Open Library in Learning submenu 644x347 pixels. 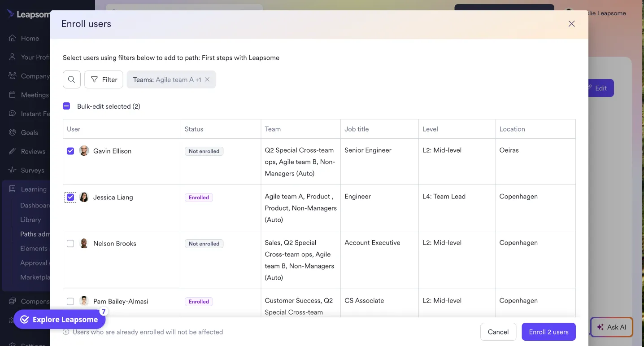[30, 220]
